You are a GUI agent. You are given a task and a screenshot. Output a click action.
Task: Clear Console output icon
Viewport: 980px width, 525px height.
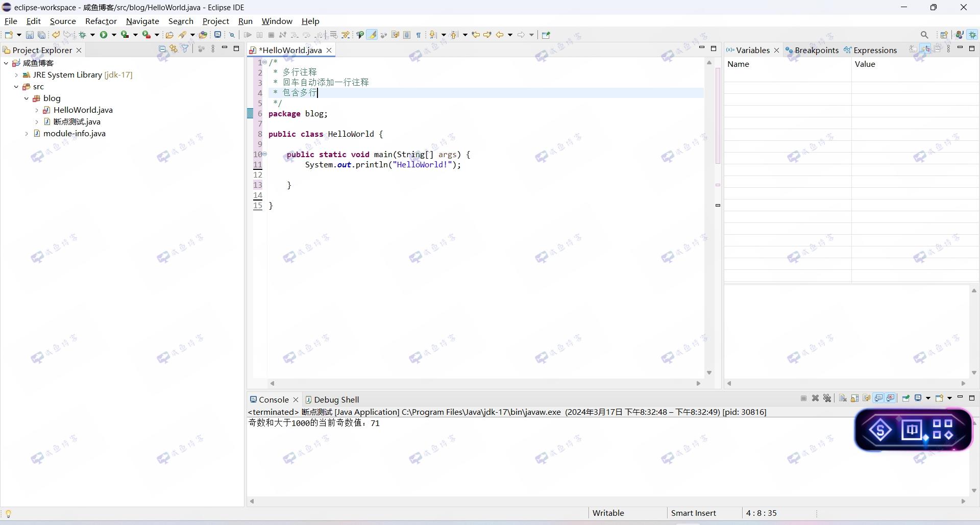(843, 398)
